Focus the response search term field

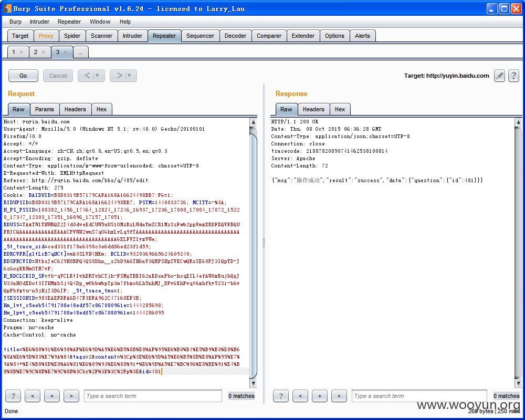tap(419, 396)
